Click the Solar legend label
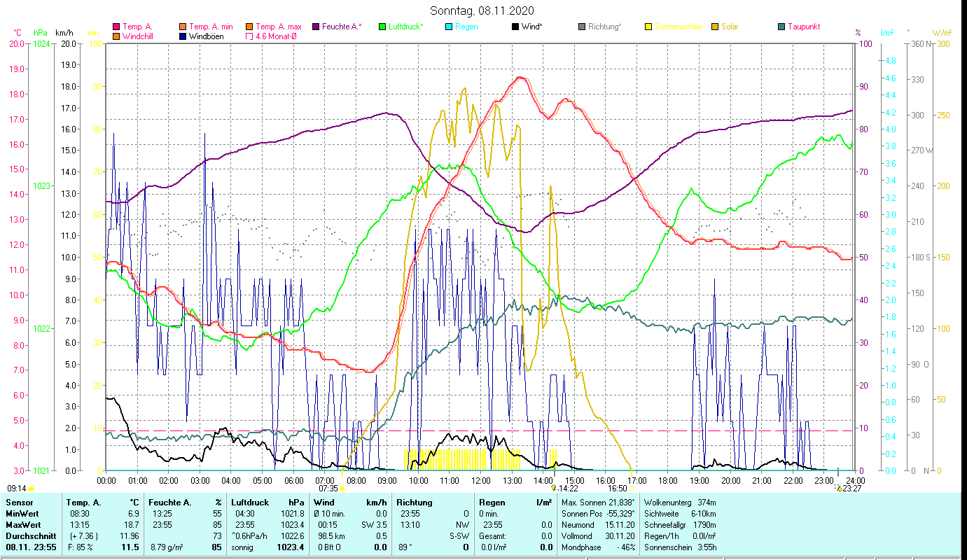This screenshot has height=560, width=967. point(730,27)
